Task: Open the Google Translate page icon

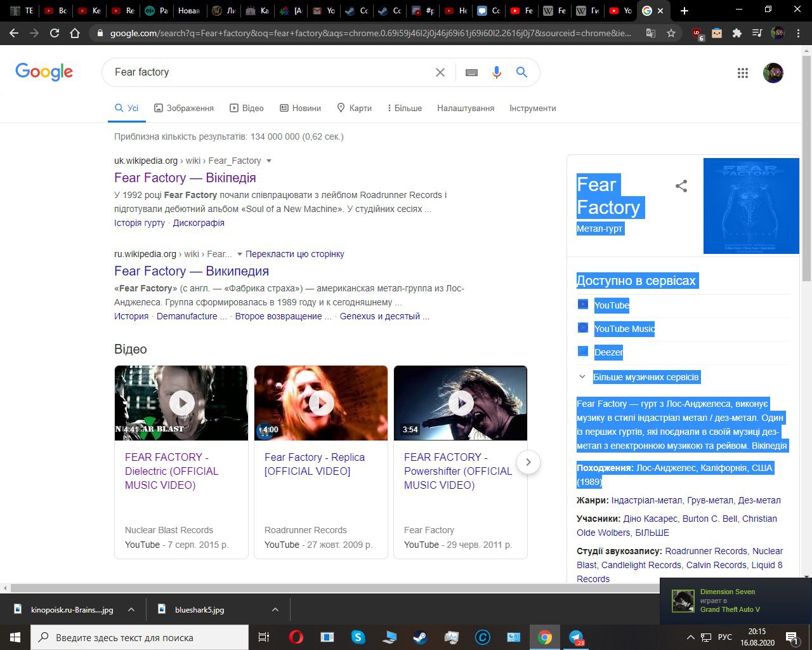Action: [651, 33]
